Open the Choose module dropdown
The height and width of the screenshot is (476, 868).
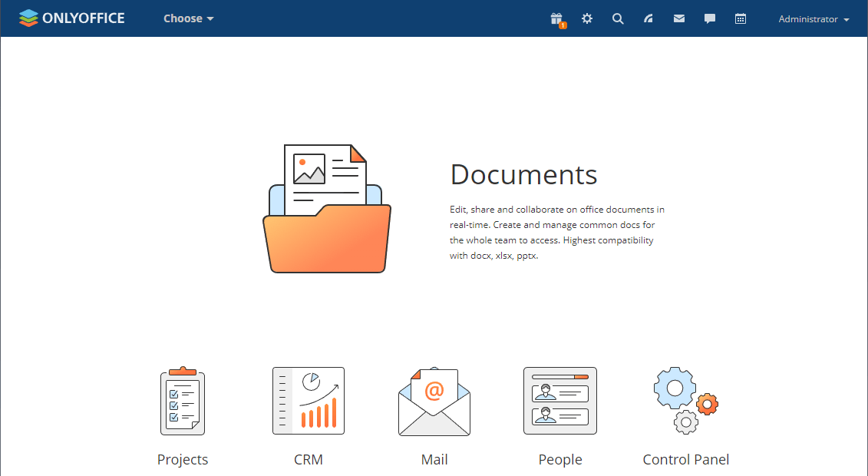click(188, 18)
